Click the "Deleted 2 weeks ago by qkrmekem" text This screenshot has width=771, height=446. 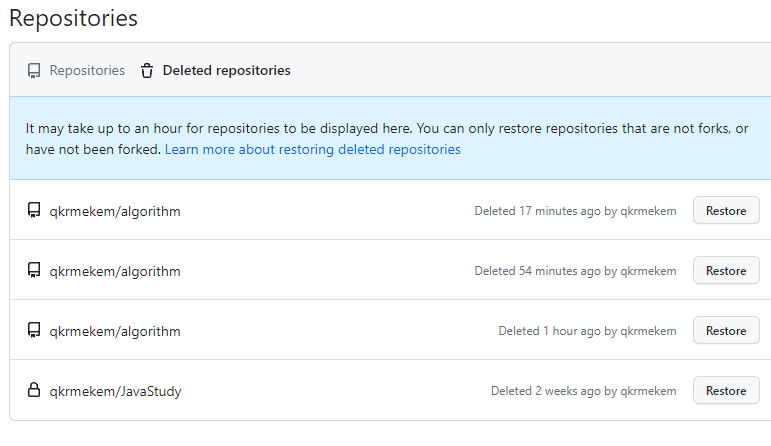583,391
